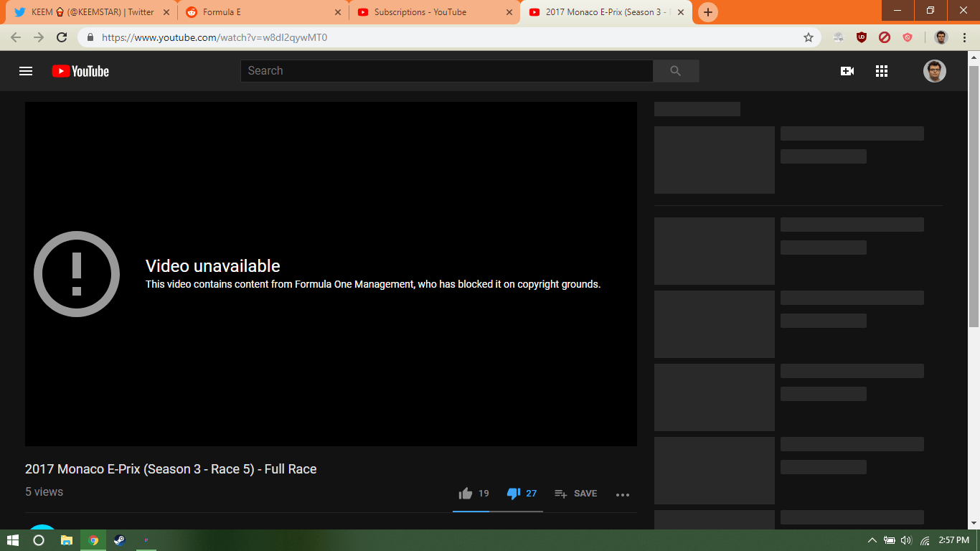
Task: Click the address bar URL
Action: [x=215, y=37]
